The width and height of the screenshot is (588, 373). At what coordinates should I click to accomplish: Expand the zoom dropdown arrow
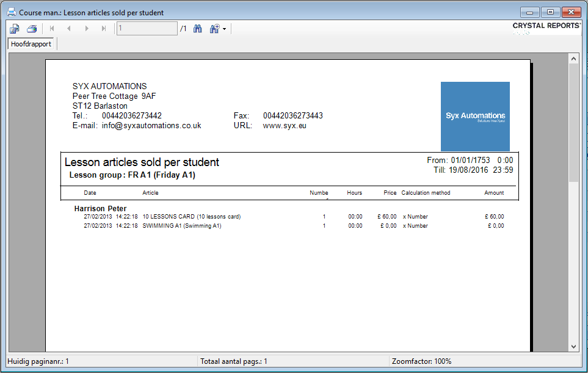tap(225, 29)
